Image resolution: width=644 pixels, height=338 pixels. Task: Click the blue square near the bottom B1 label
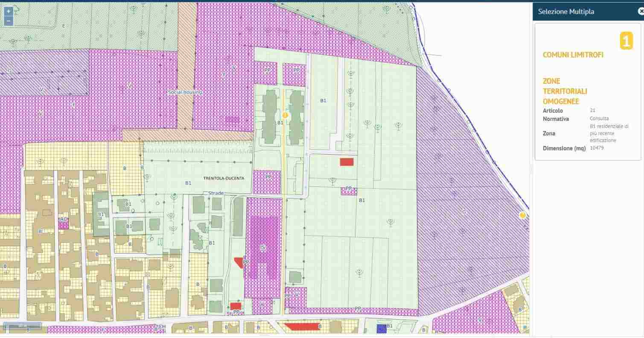(381, 328)
